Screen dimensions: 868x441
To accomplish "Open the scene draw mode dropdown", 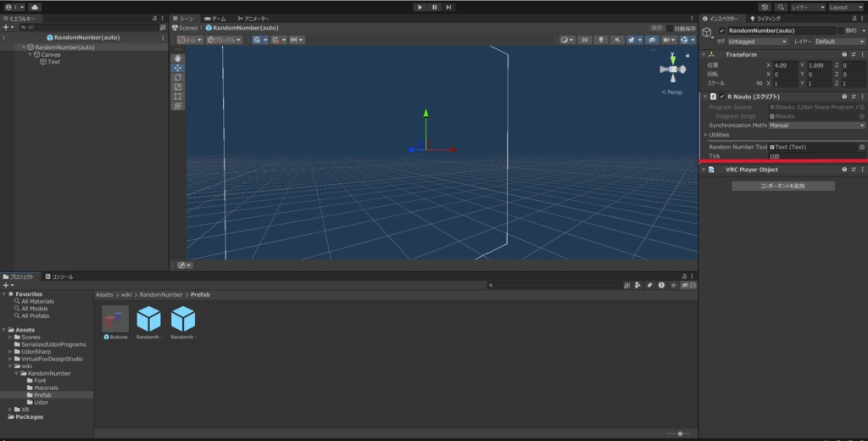I will (x=566, y=40).
